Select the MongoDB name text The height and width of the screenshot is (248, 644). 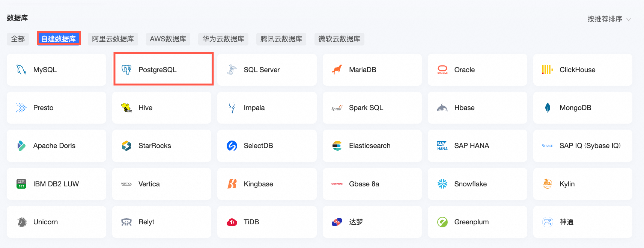576,108
